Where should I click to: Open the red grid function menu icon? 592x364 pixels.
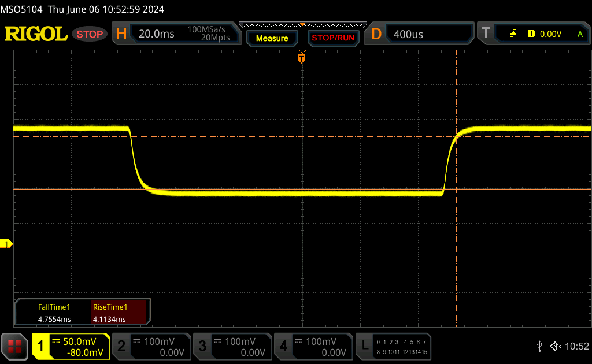[15, 346]
